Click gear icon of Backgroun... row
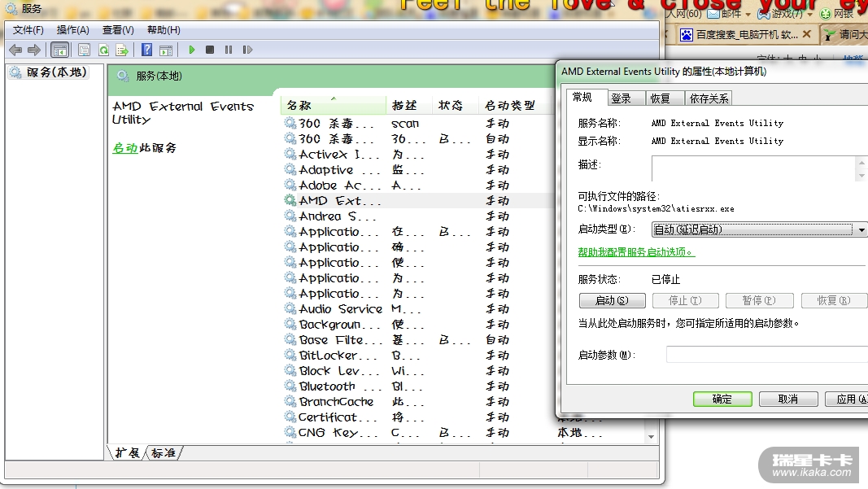Screen dimensions: 868x489 [x=290, y=324]
